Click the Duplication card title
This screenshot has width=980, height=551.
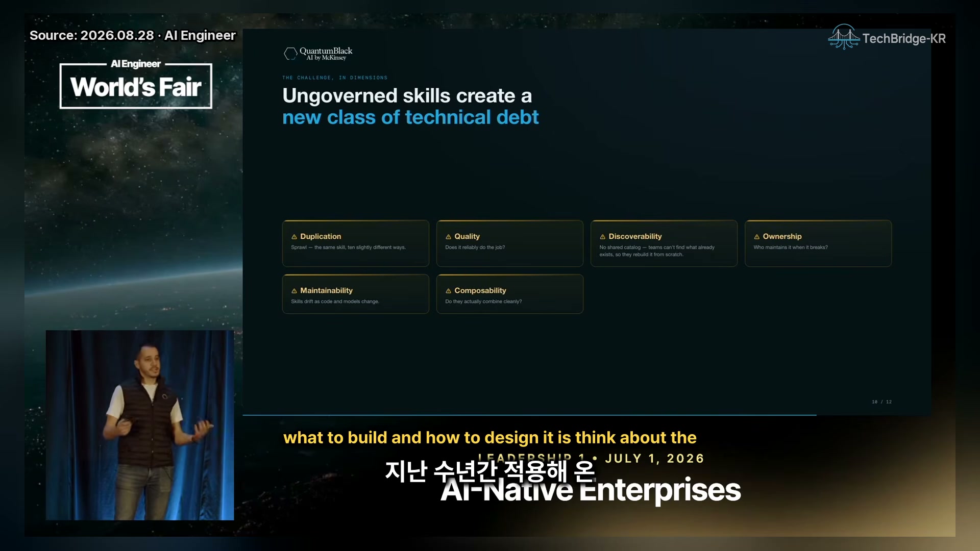pyautogui.click(x=321, y=236)
